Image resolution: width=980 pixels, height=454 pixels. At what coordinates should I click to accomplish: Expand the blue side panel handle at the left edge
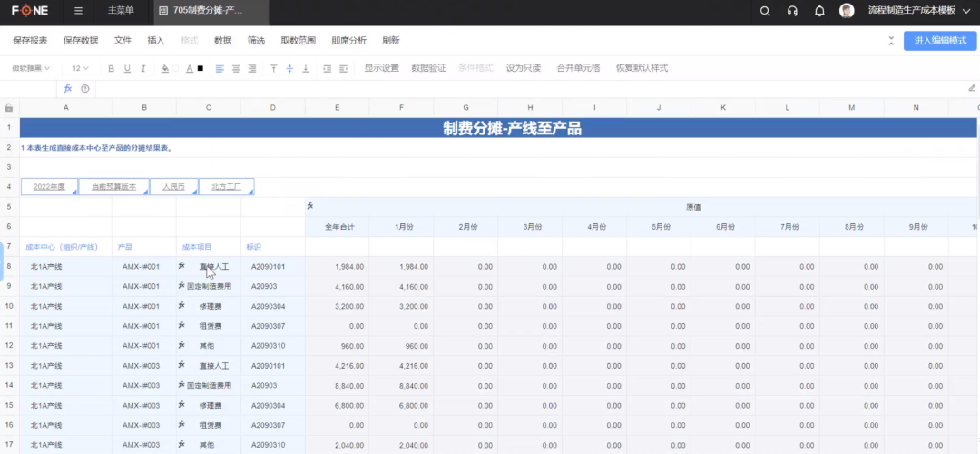[x=2, y=261]
